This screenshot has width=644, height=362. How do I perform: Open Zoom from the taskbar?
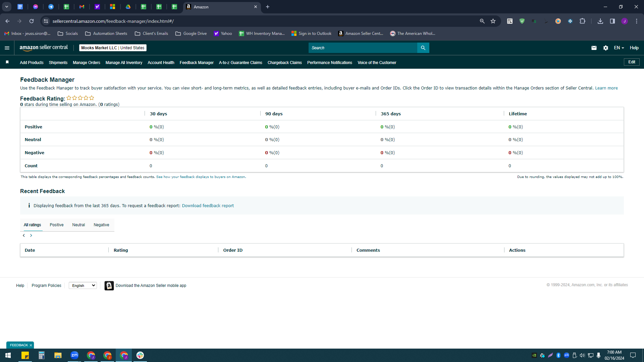pyautogui.click(x=74, y=355)
